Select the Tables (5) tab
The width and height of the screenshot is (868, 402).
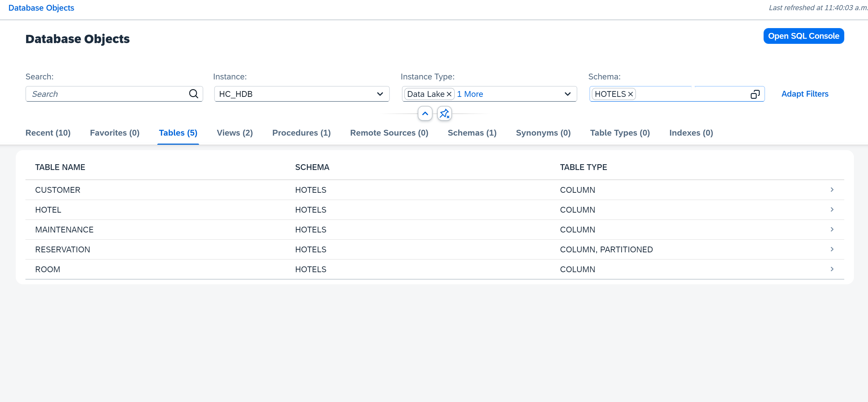coord(178,133)
